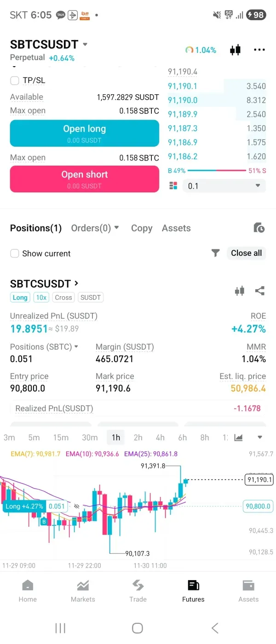Screen dimensions: 276x644
Task: Click the position history icon beside Assets
Action: point(259,228)
